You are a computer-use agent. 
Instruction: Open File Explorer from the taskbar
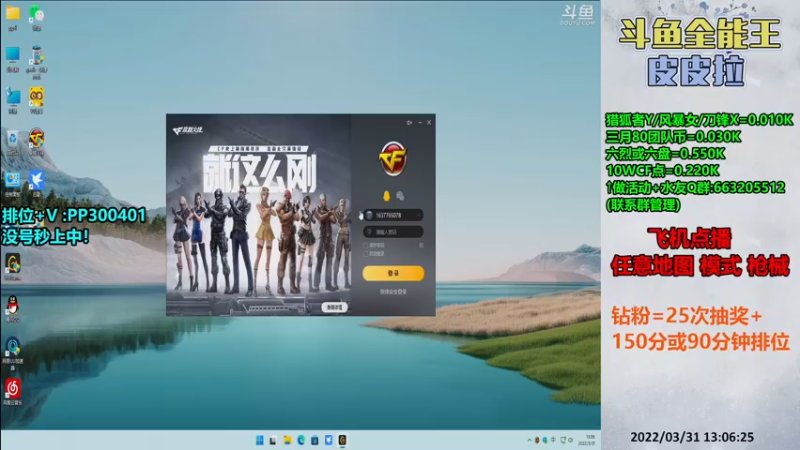(x=287, y=440)
